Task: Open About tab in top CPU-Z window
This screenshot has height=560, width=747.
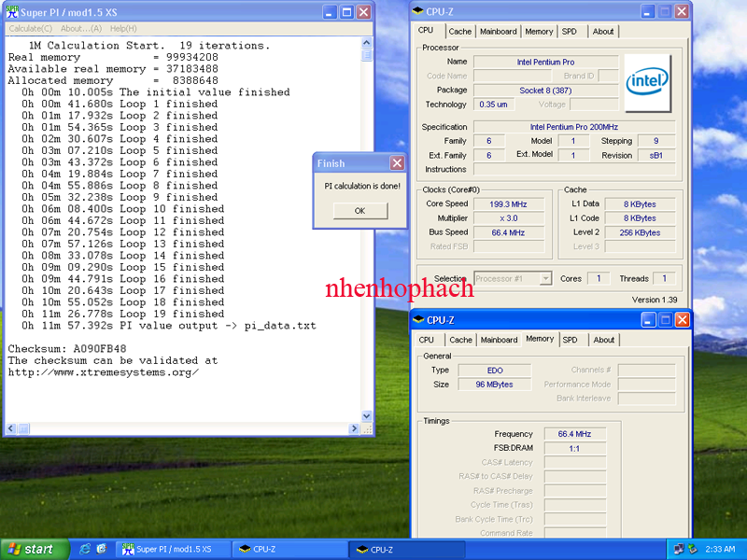Action: pyautogui.click(x=603, y=32)
